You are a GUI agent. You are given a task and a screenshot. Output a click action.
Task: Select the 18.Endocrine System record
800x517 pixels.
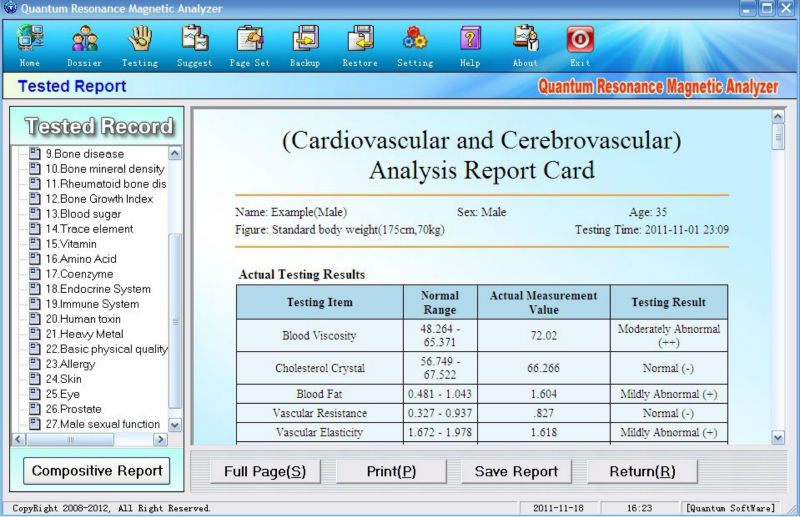[98, 289]
